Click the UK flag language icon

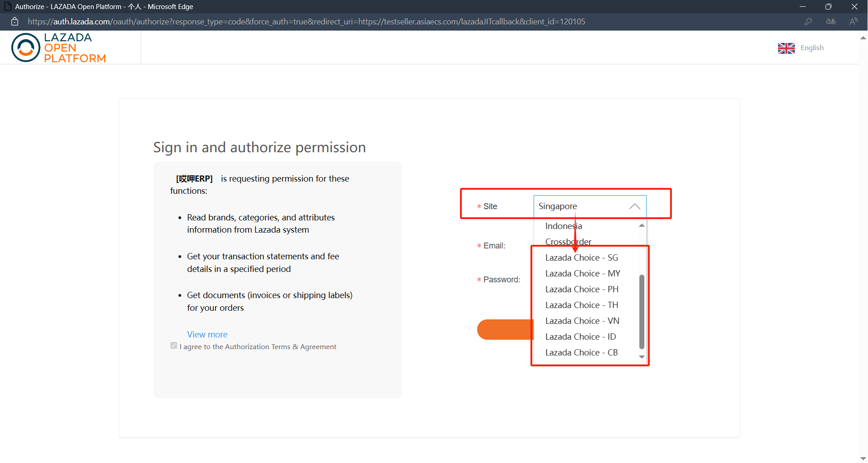click(786, 48)
